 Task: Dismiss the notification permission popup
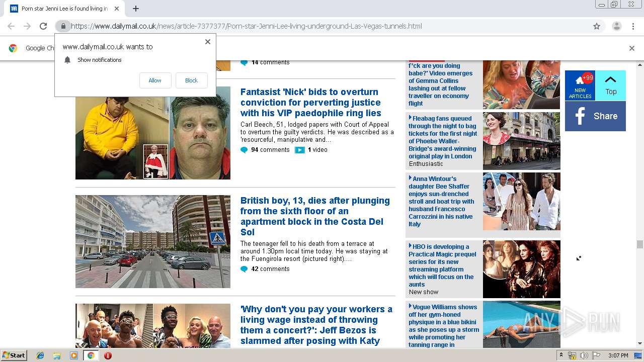tap(208, 42)
